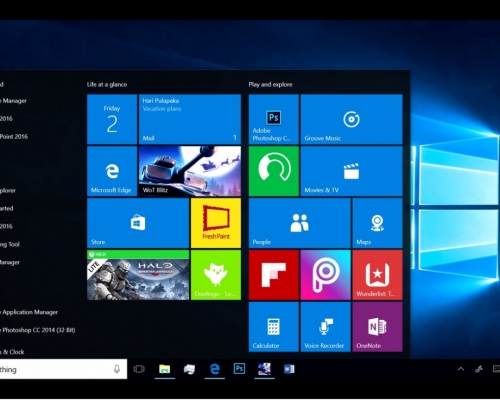Open the People tile
The image size is (500, 400).
click(300, 223)
